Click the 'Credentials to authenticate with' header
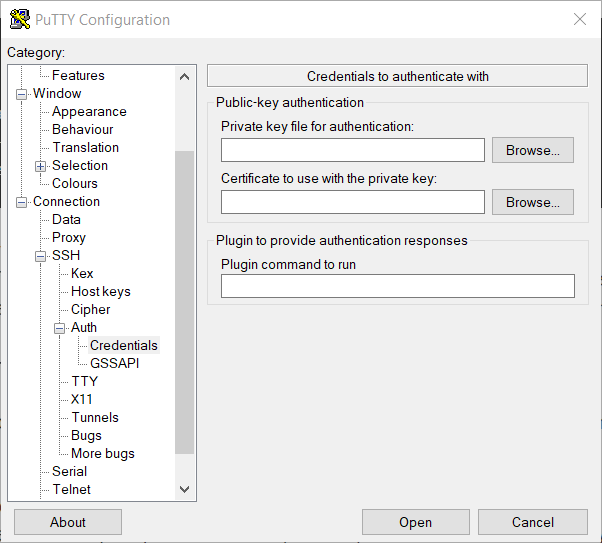 pyautogui.click(x=397, y=76)
